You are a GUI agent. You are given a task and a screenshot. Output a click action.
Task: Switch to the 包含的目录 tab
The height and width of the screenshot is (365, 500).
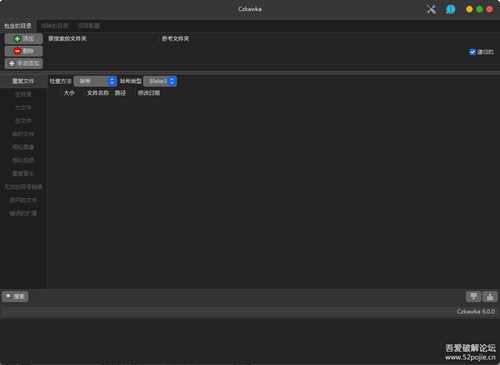18,26
